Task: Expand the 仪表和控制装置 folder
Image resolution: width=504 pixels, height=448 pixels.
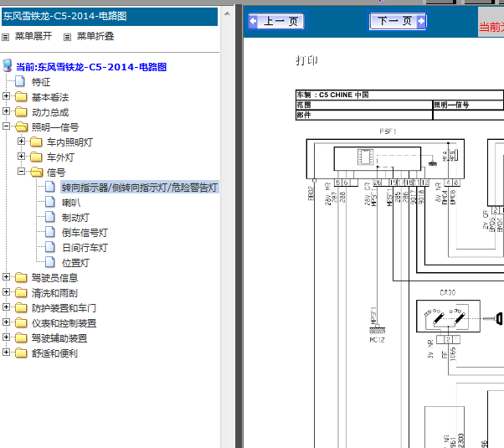Action: pyautogui.click(x=6, y=322)
